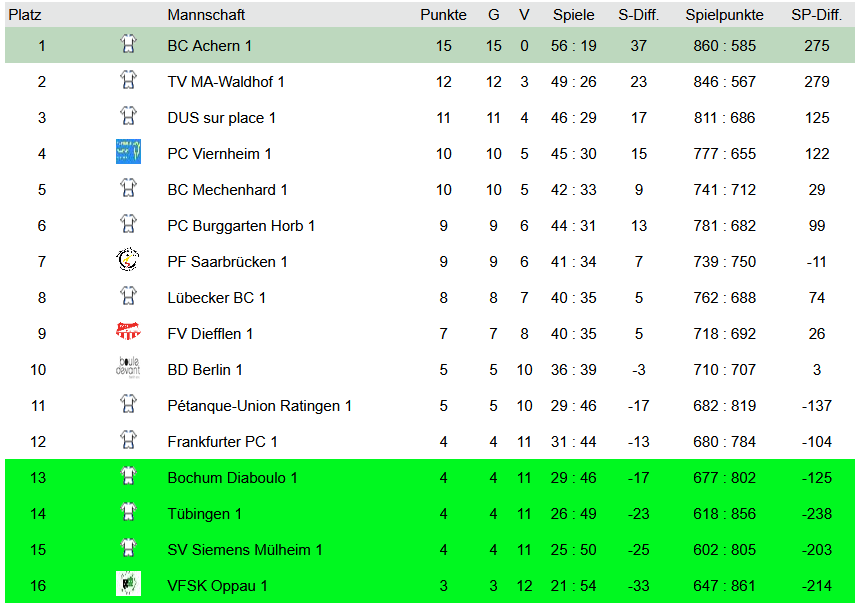The width and height of the screenshot is (856, 606).
Task: Click the jersey icon beside Lübecker BC 1
Action: (x=128, y=296)
